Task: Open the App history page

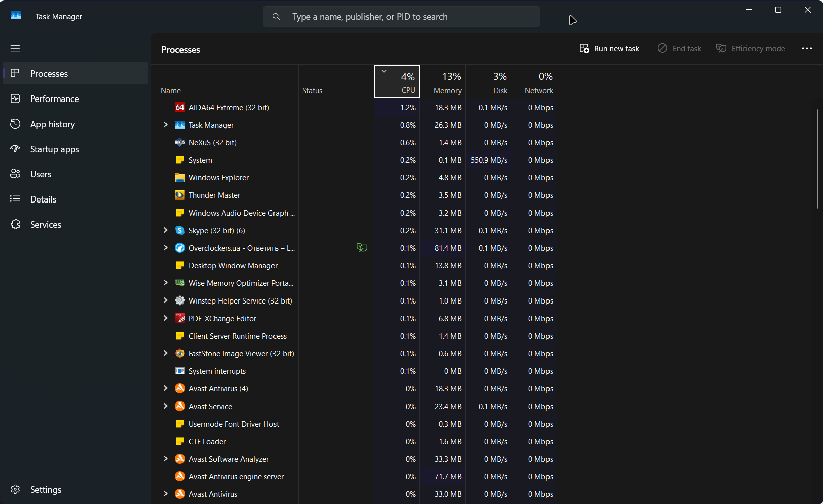Action: tap(75, 124)
